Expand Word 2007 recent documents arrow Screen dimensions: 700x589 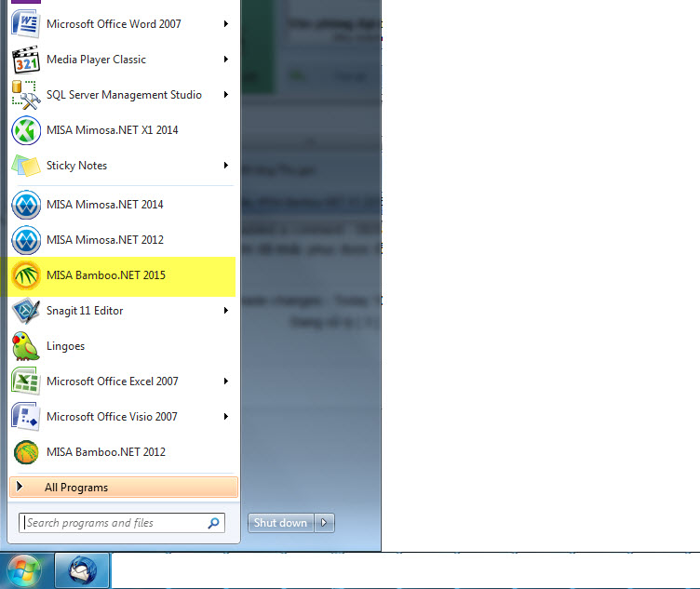point(226,23)
